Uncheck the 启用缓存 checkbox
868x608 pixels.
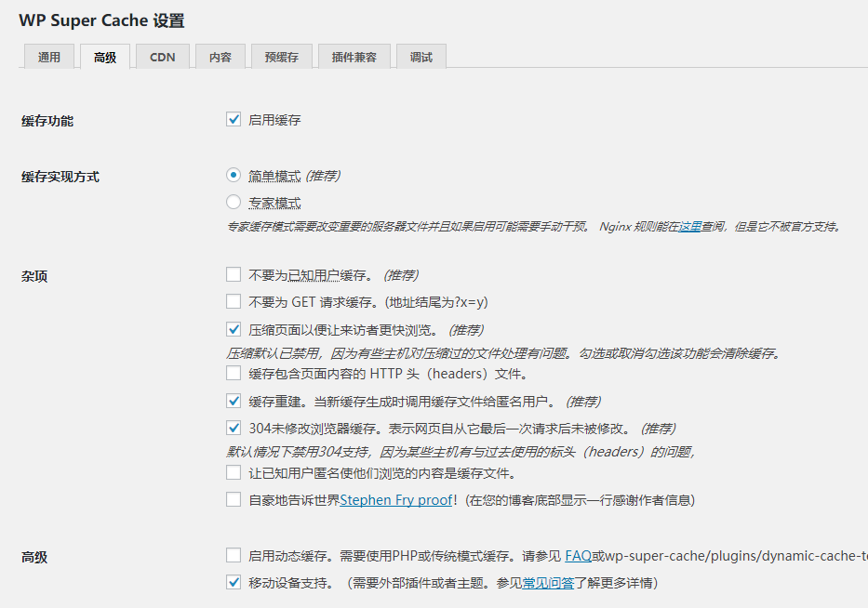234,120
